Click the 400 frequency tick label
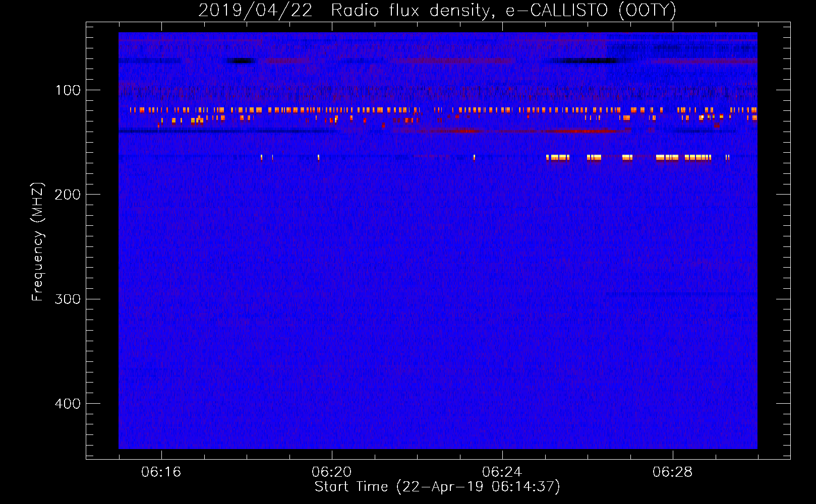 pos(68,403)
